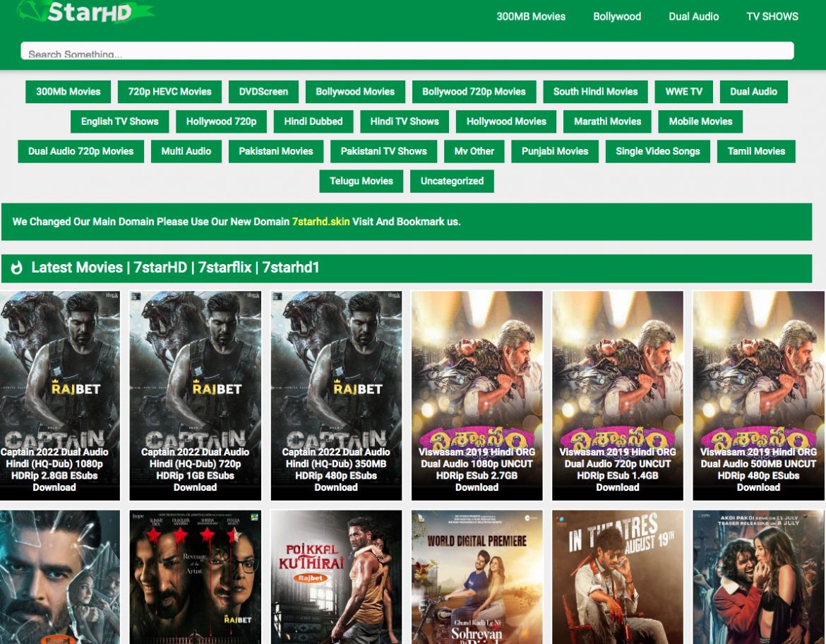Open the World Digital Premiere Sohreyan poster
Viewport: 826px width, 644px height.
coord(477,576)
